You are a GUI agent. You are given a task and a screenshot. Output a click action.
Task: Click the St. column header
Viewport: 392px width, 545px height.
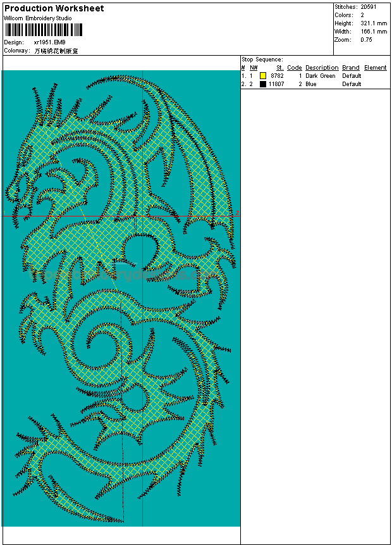pyautogui.click(x=280, y=68)
